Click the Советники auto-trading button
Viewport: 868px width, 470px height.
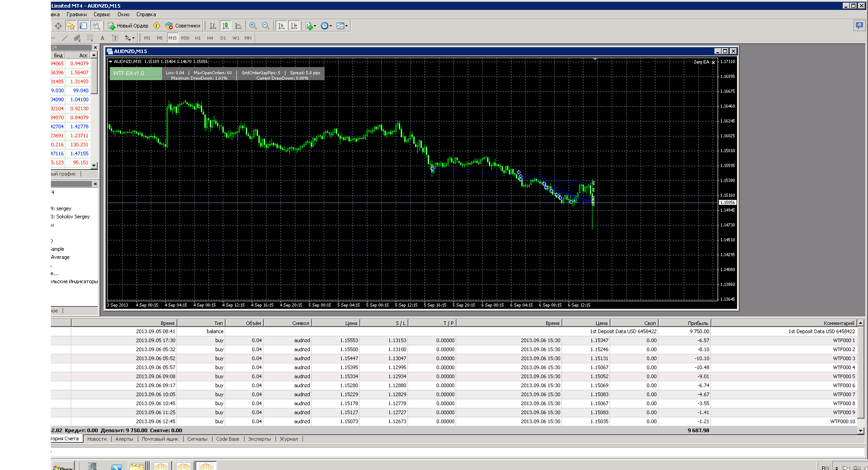pyautogui.click(x=183, y=26)
